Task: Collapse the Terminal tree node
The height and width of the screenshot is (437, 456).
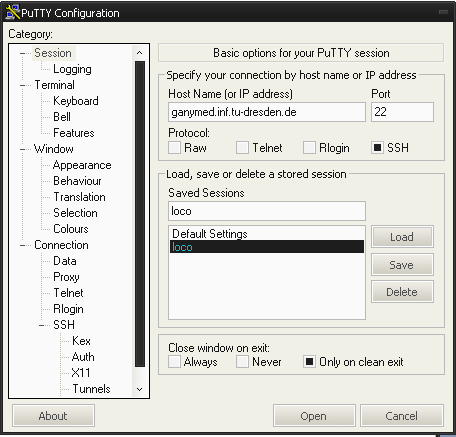Action: pyautogui.click(x=23, y=85)
